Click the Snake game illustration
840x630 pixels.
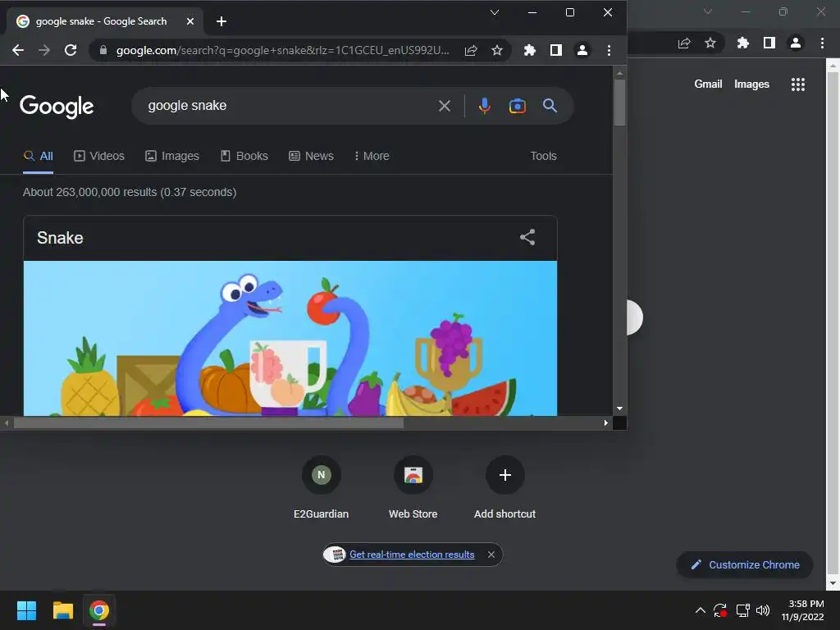click(290, 338)
